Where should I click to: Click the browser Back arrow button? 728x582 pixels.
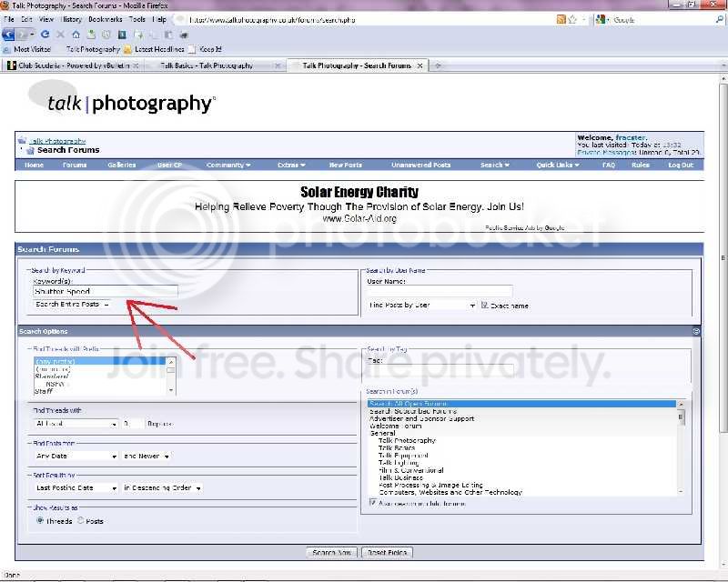pos(10,34)
